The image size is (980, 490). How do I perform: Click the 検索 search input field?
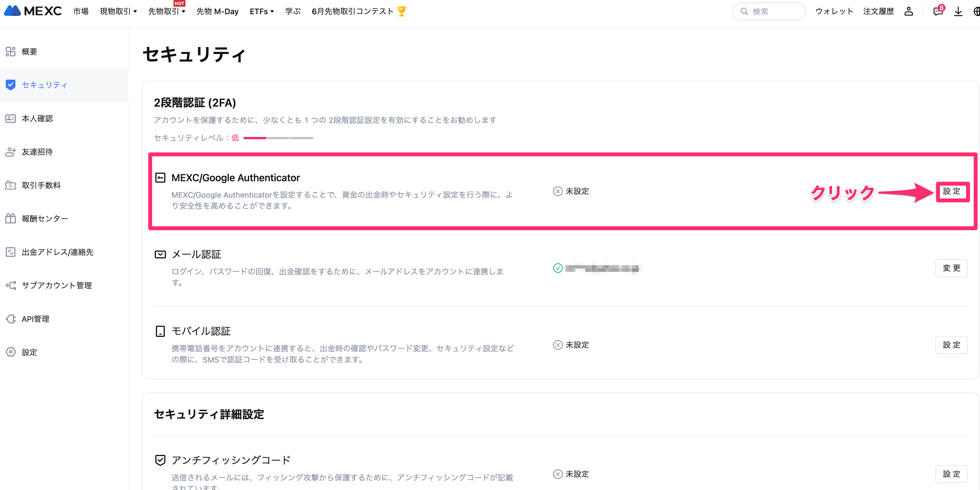pos(769,11)
